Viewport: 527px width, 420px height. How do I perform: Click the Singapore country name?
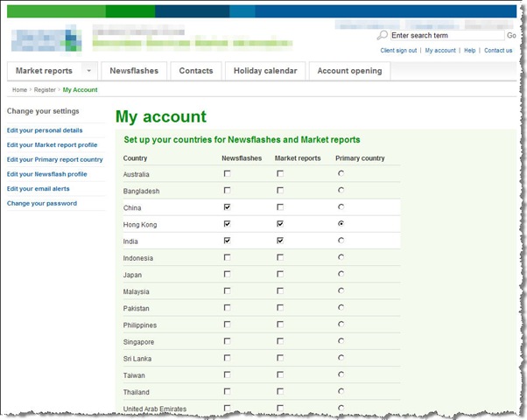pyautogui.click(x=138, y=342)
